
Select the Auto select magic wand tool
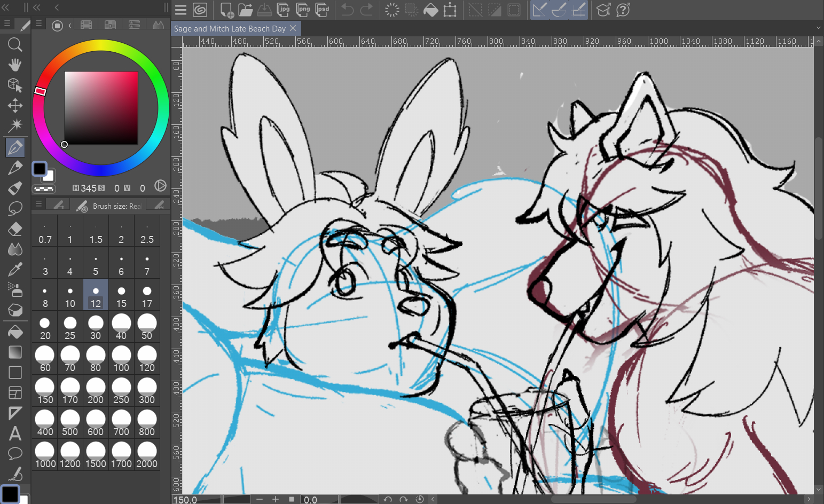tap(15, 125)
